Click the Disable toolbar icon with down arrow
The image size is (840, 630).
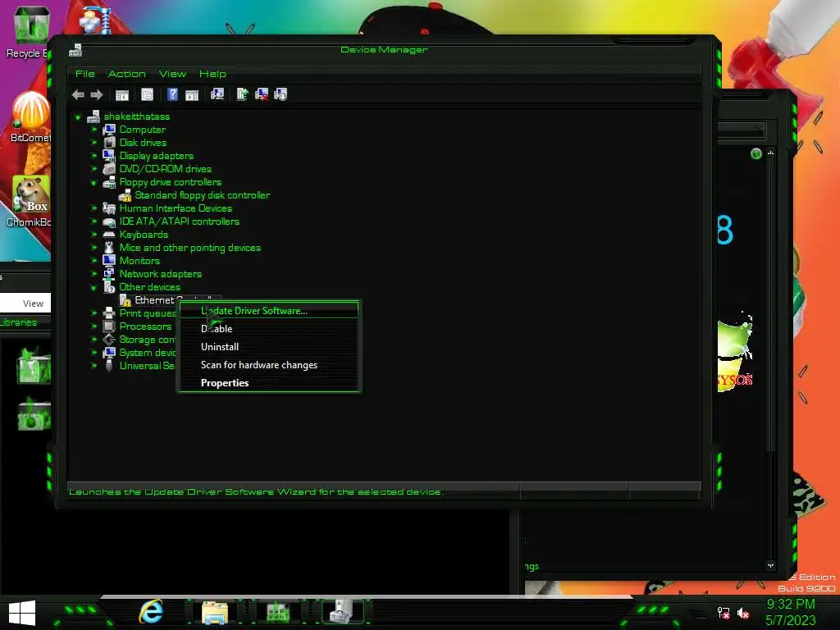point(281,95)
